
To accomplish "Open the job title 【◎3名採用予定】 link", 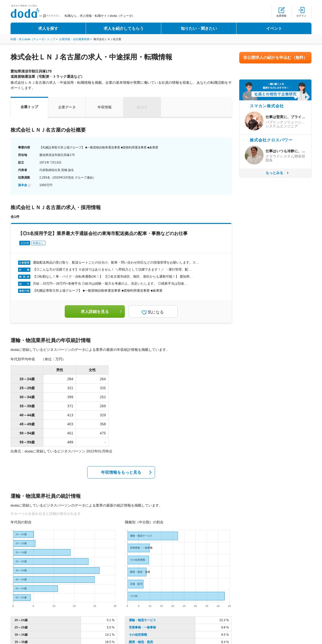I will click(x=103, y=233).
